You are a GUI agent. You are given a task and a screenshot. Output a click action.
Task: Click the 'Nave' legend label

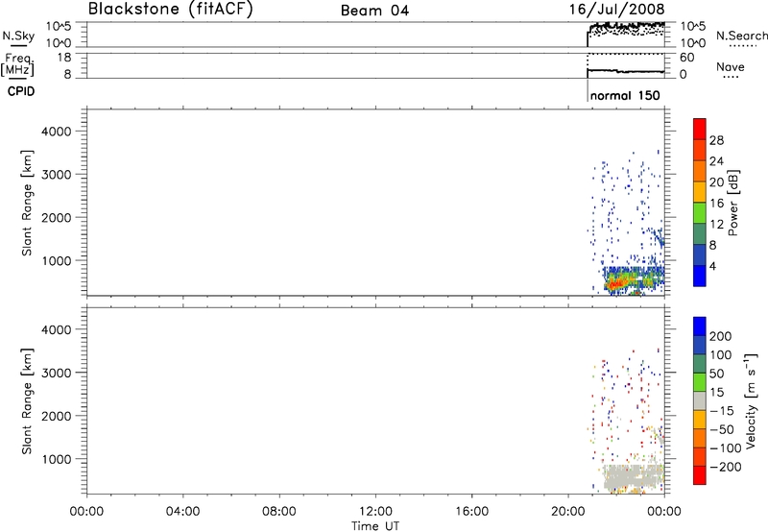tap(731, 67)
